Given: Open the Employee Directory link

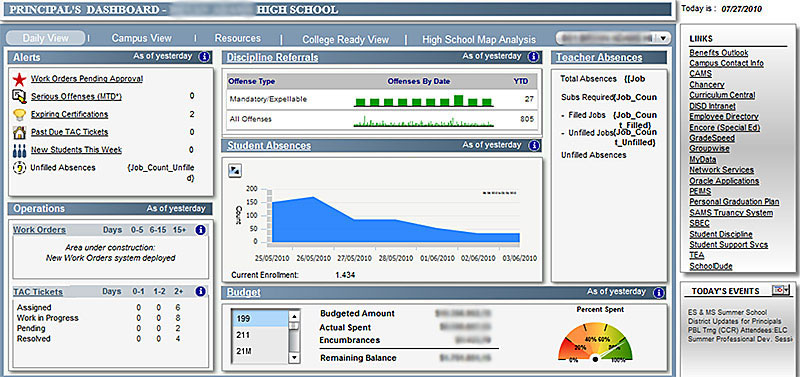Looking at the screenshot, I should [724, 116].
